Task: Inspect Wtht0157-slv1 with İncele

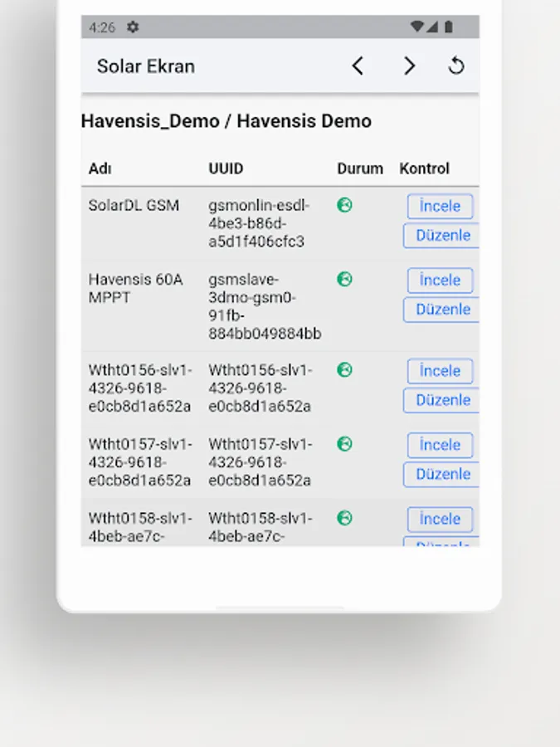Action: pos(440,445)
